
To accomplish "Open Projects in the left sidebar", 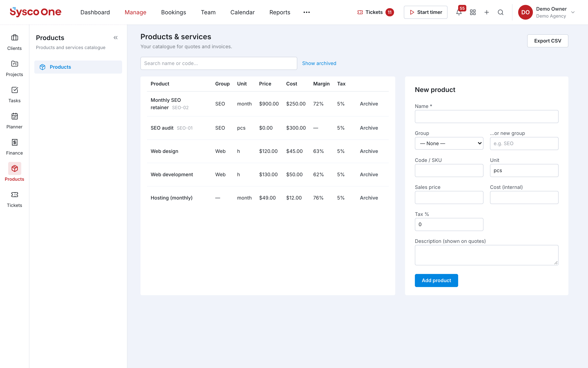I will tap(14, 69).
